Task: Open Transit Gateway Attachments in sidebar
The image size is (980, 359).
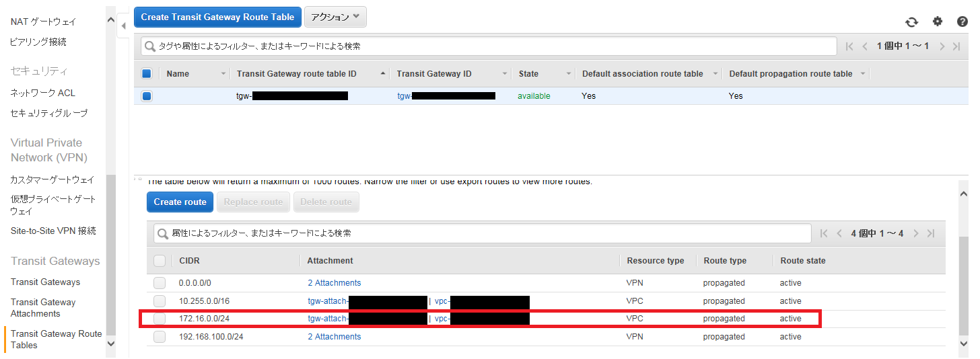Action: tap(43, 308)
